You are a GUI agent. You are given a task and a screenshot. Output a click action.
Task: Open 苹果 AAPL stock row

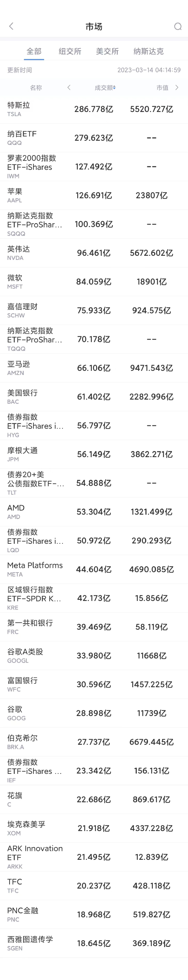click(94, 196)
